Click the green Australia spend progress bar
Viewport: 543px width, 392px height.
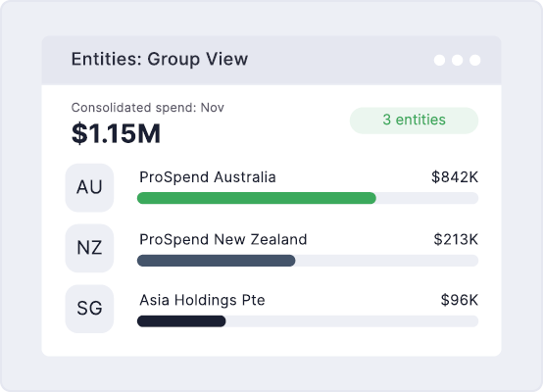pyautogui.click(x=257, y=198)
